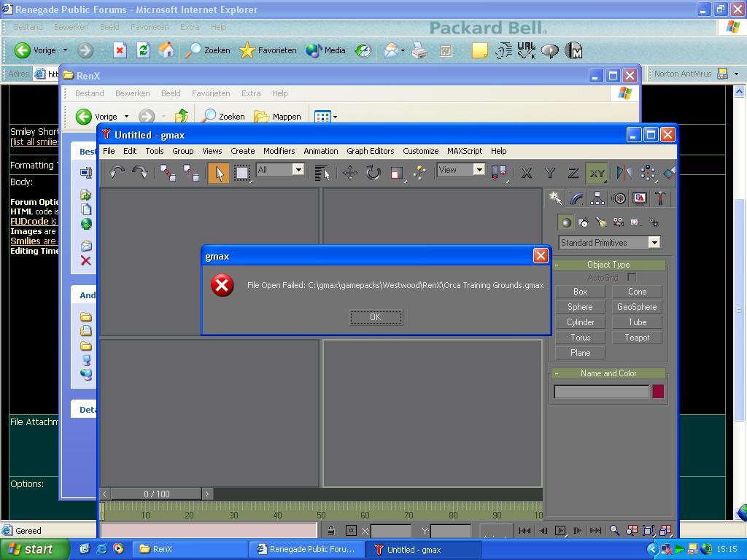Viewport: 747px width, 560px height.
Task: Open the Standard Primitives dropdown
Action: (x=654, y=243)
